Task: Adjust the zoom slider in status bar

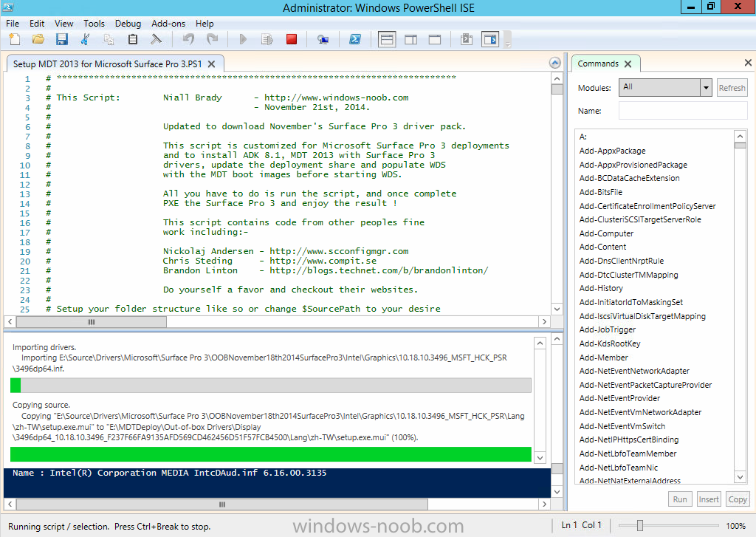Action: [x=640, y=525]
